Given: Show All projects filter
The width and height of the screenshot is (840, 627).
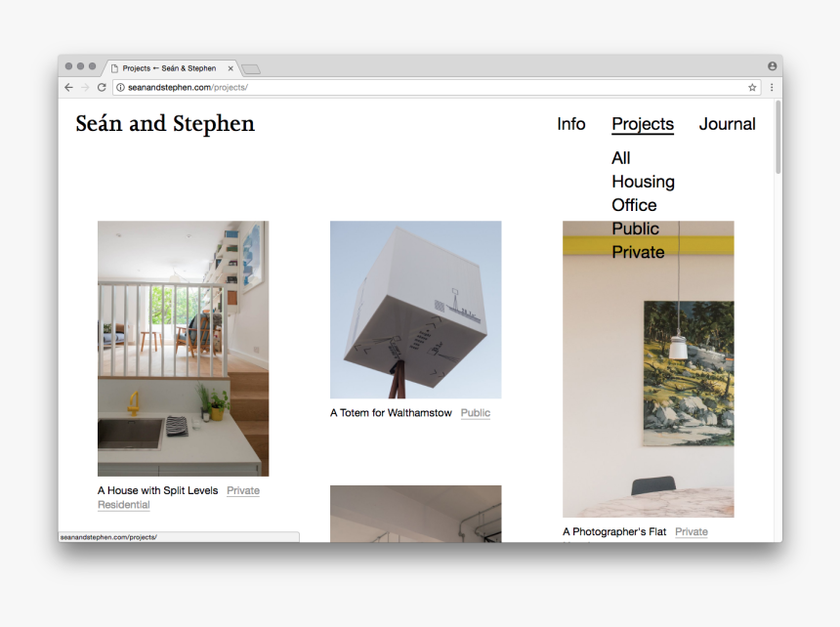Looking at the screenshot, I should click(620, 158).
